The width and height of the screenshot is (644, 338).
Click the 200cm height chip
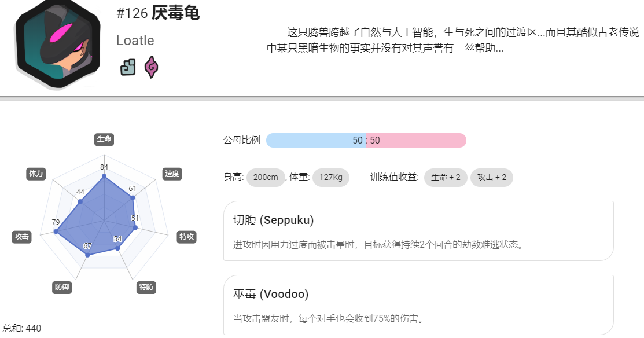pos(266,178)
